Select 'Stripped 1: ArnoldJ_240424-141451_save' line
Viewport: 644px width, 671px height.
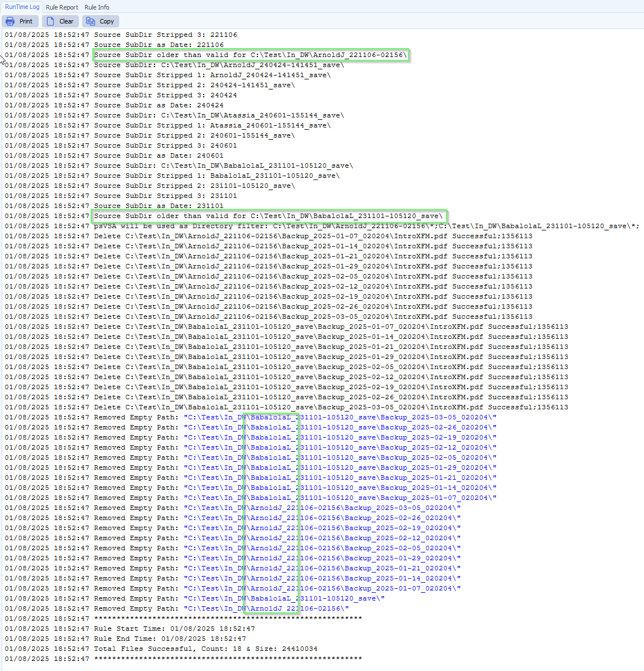click(168, 75)
